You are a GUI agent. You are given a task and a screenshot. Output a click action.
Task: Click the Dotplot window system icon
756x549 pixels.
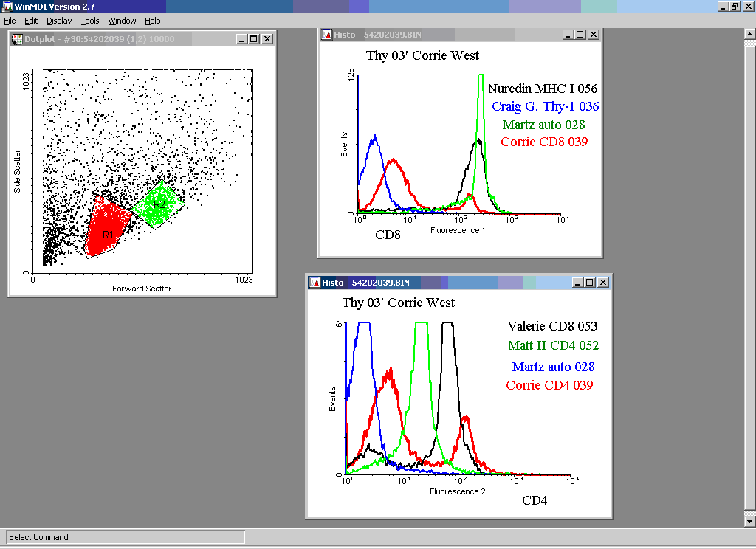[17, 39]
